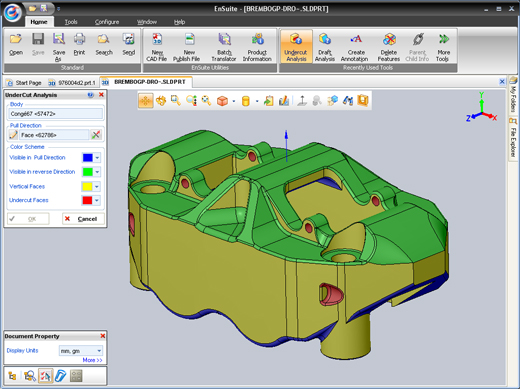Click the blue paperclip attachments icon
520x389 pixels.
coord(60,376)
